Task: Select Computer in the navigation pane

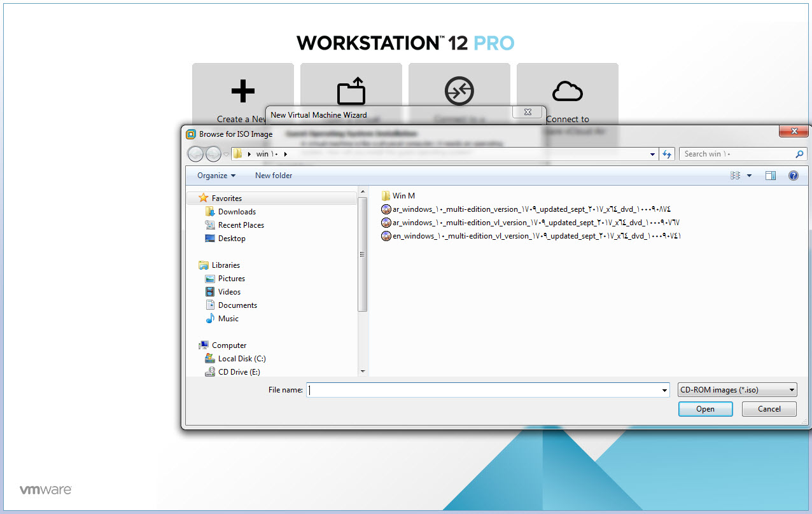Action: click(229, 345)
